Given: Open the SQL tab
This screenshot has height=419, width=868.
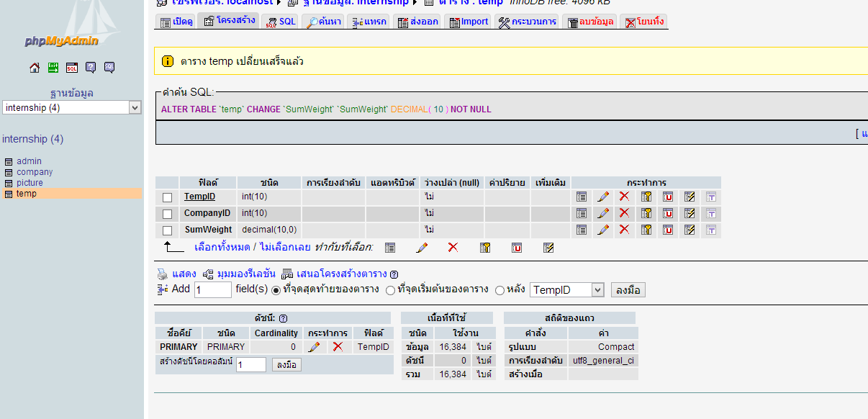Looking at the screenshot, I should tap(281, 22).
